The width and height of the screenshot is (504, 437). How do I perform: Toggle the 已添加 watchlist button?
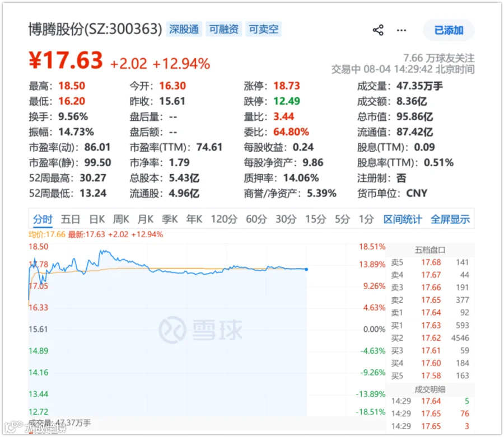449,30
